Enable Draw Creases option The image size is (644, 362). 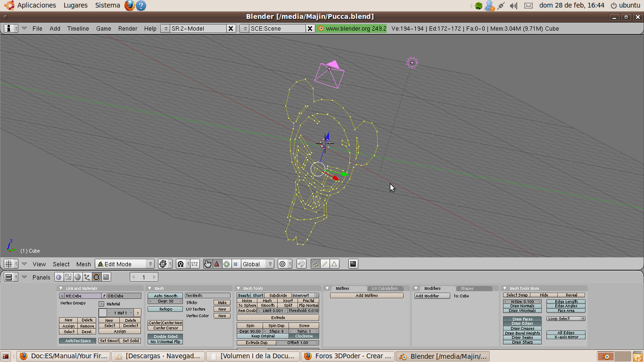522,329
